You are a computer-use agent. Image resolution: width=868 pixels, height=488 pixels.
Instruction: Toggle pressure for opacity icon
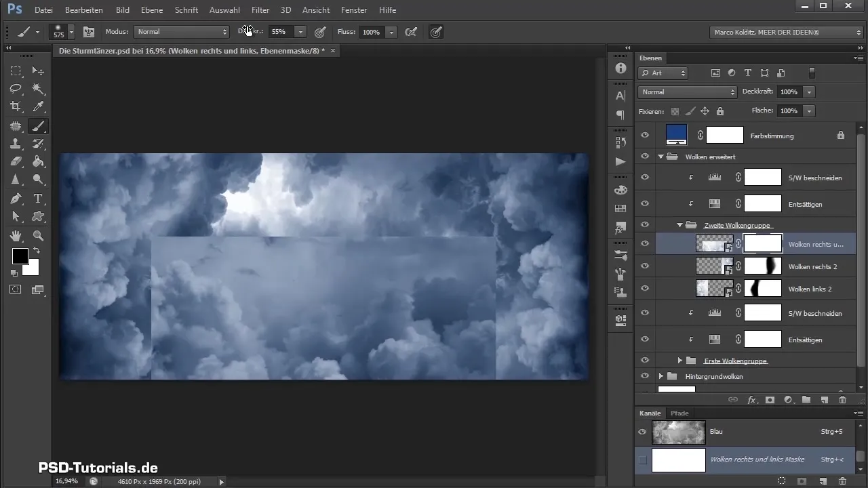tap(319, 32)
